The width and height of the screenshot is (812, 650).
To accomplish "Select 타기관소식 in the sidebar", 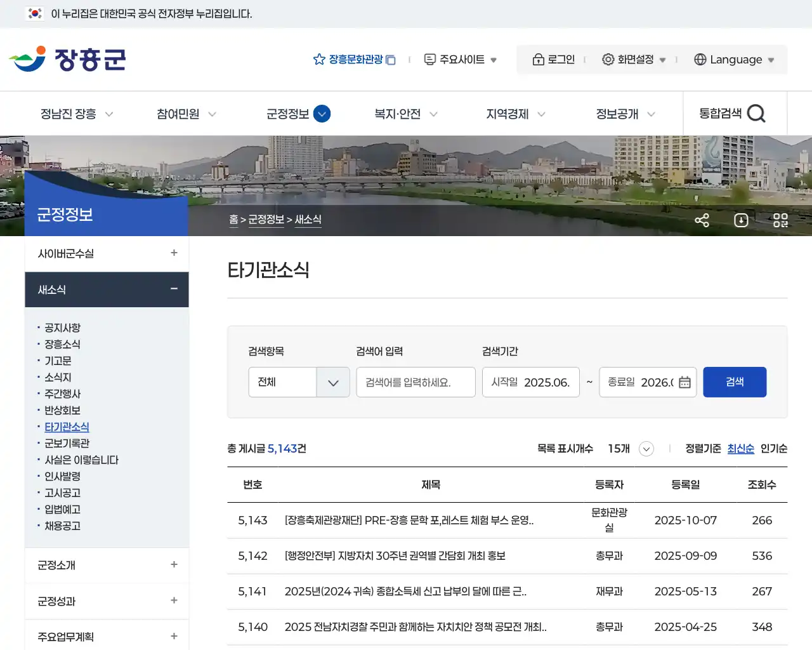I will pyautogui.click(x=67, y=427).
